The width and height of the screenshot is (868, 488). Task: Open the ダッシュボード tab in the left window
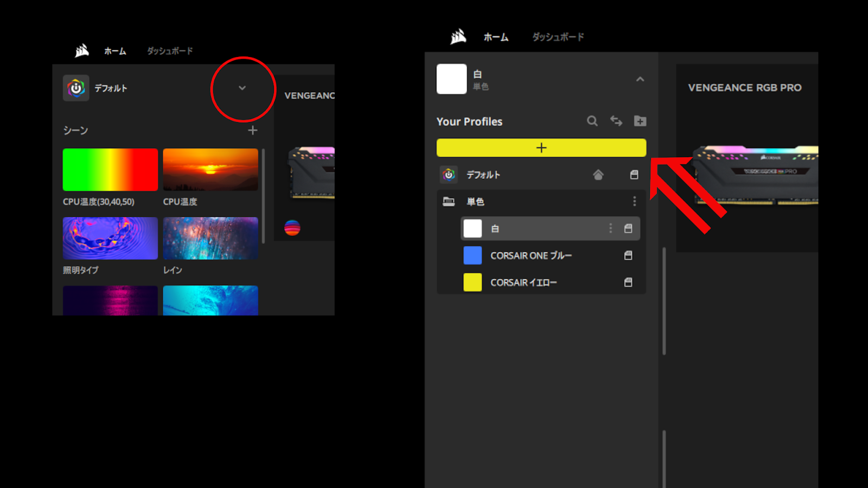point(170,51)
